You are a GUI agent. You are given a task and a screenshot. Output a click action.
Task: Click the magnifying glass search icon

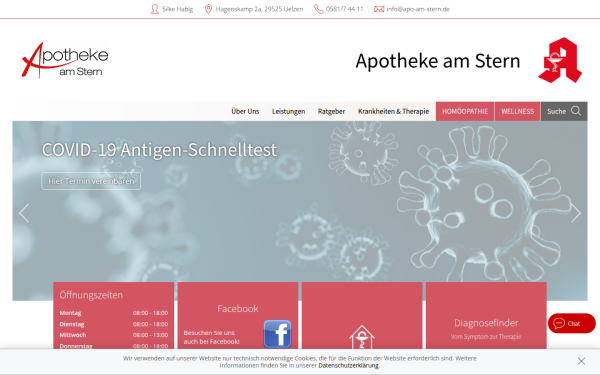tap(576, 111)
